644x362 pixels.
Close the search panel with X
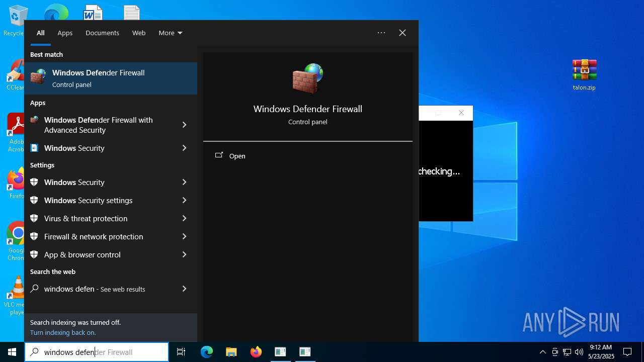coord(403,33)
